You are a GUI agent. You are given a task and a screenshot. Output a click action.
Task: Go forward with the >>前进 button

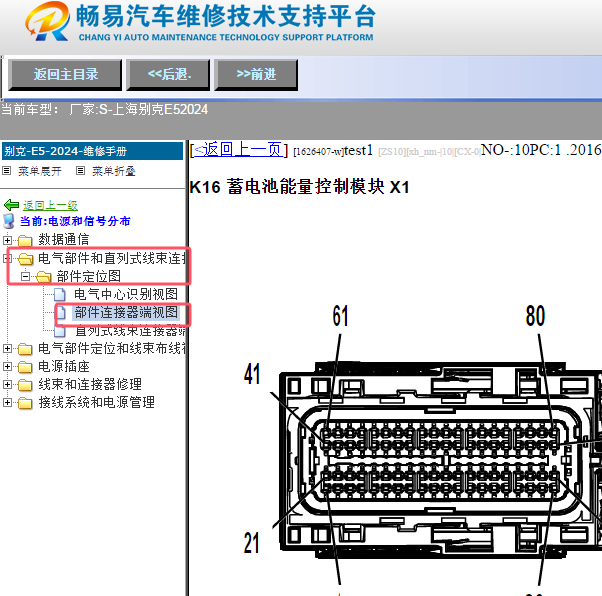(x=256, y=74)
